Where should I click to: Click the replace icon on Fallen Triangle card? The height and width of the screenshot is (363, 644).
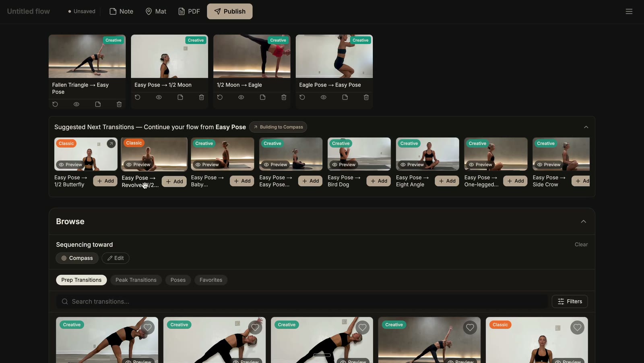(x=55, y=104)
